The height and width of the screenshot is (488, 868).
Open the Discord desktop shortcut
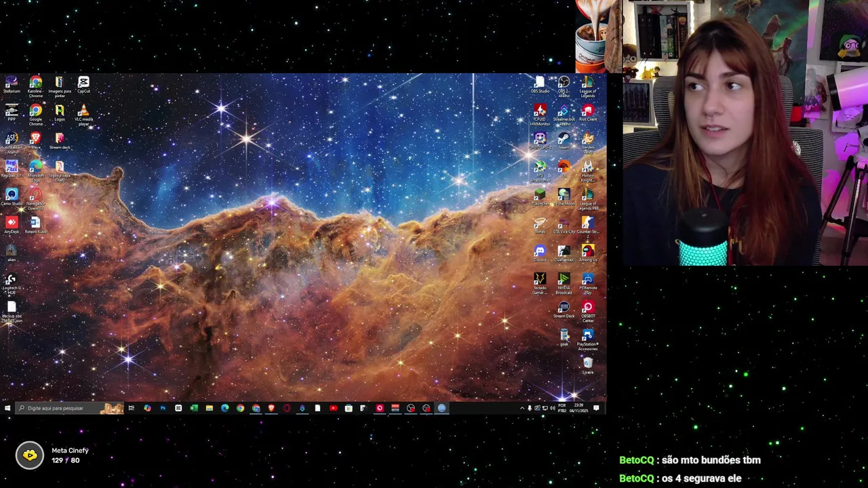(x=540, y=253)
